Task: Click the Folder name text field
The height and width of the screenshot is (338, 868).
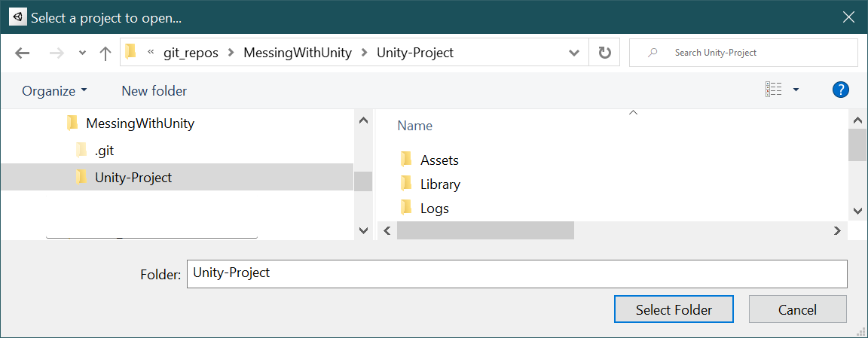Action: click(517, 274)
